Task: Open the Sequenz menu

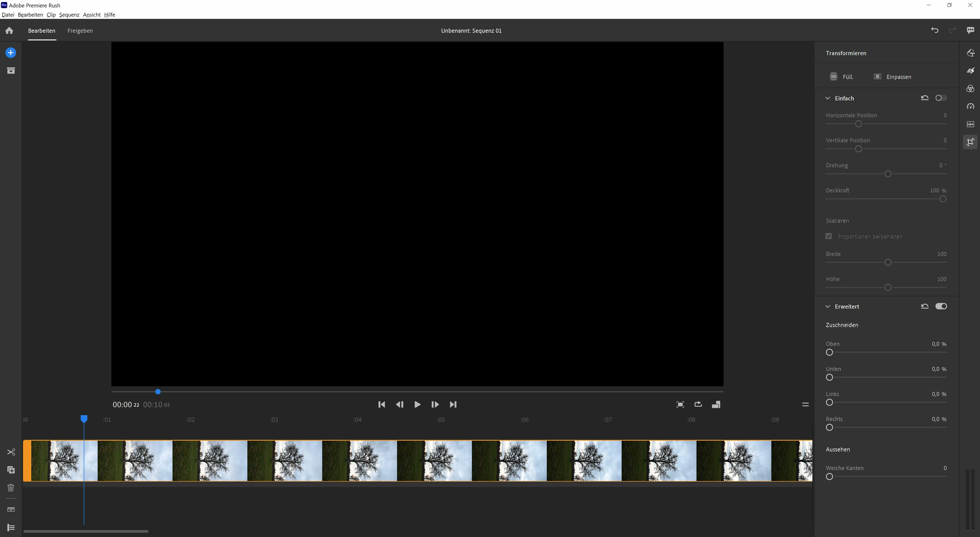Action: tap(69, 15)
